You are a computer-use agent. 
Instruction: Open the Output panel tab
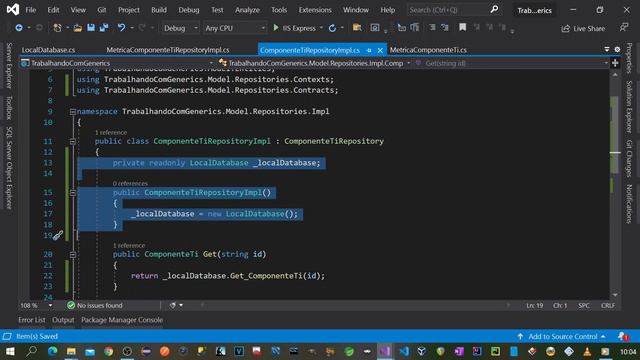pos(63,320)
